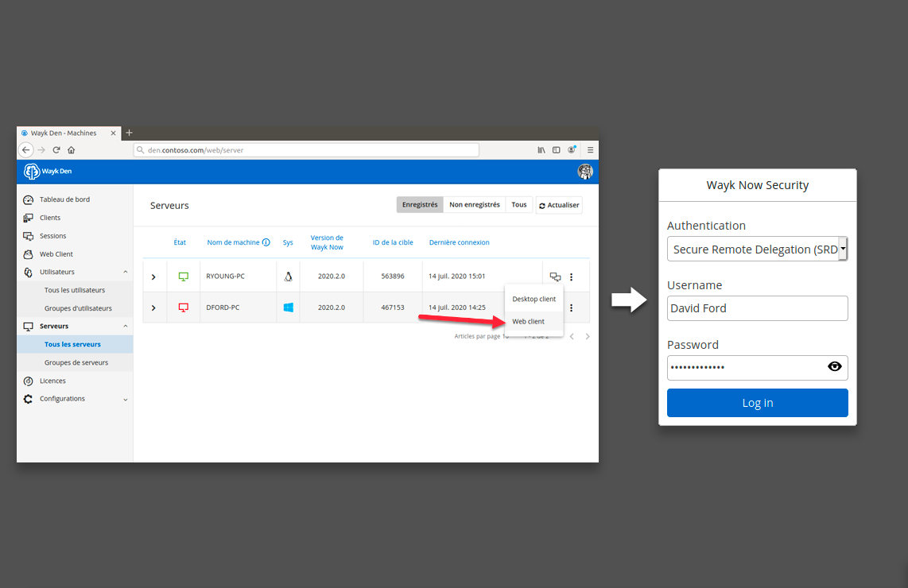
Task: Click target ID 467153
Action: [393, 308]
